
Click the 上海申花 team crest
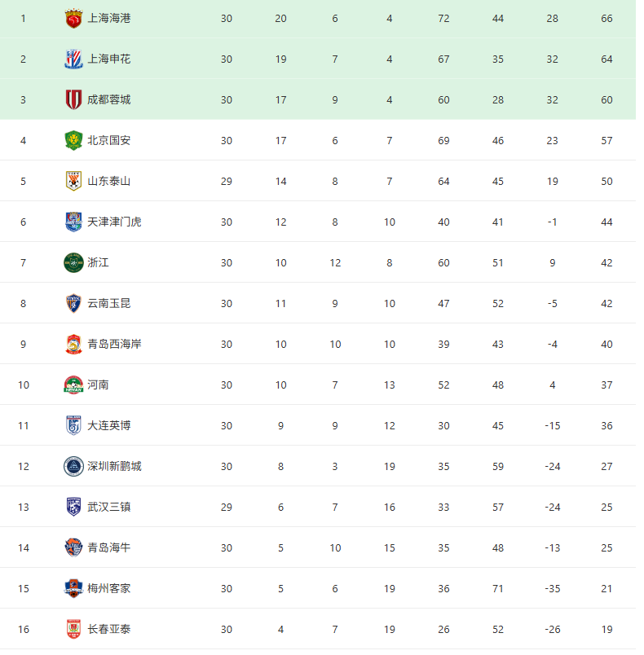tap(73, 59)
